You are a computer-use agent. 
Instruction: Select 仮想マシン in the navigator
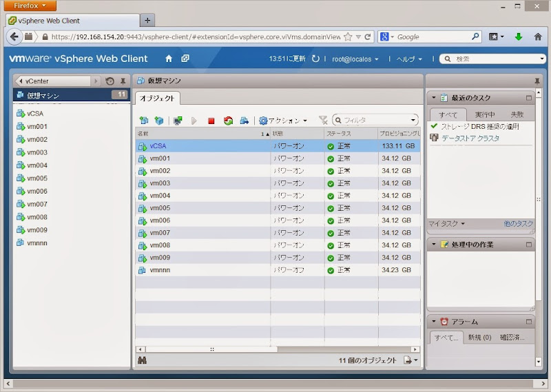72,95
